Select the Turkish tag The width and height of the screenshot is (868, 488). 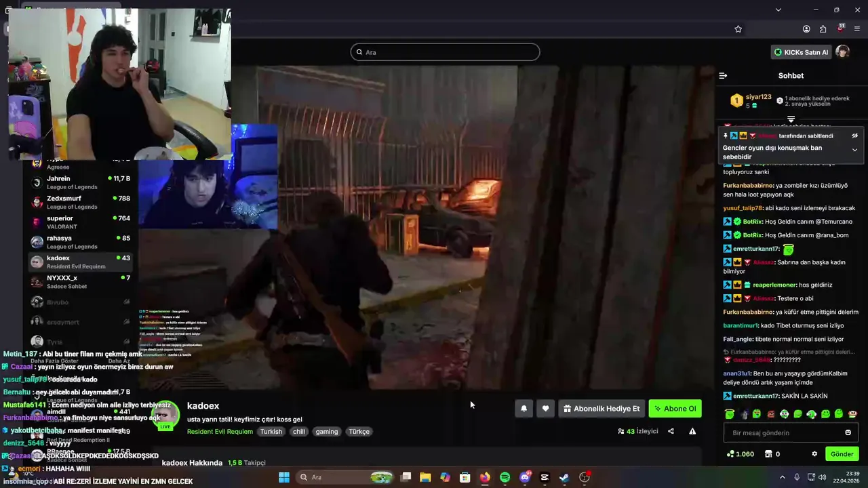click(271, 432)
